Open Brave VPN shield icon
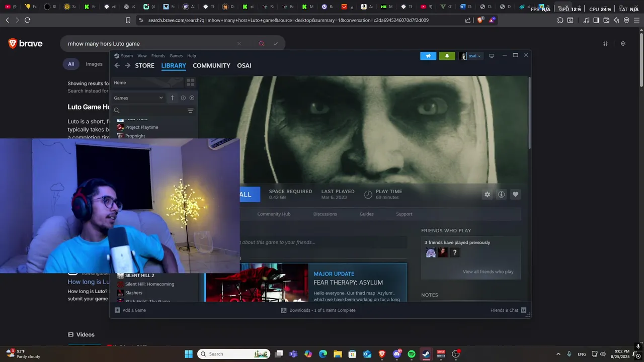 tap(626, 20)
